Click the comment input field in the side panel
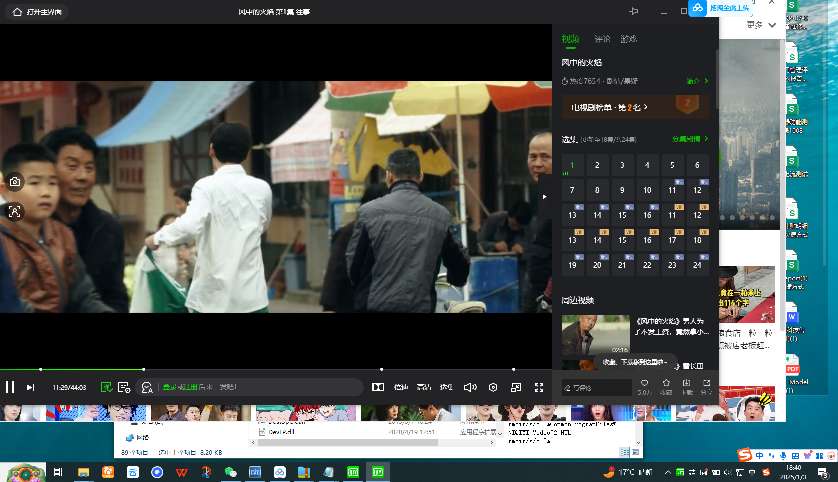Viewport: 838px width, 482px height. 596,387
